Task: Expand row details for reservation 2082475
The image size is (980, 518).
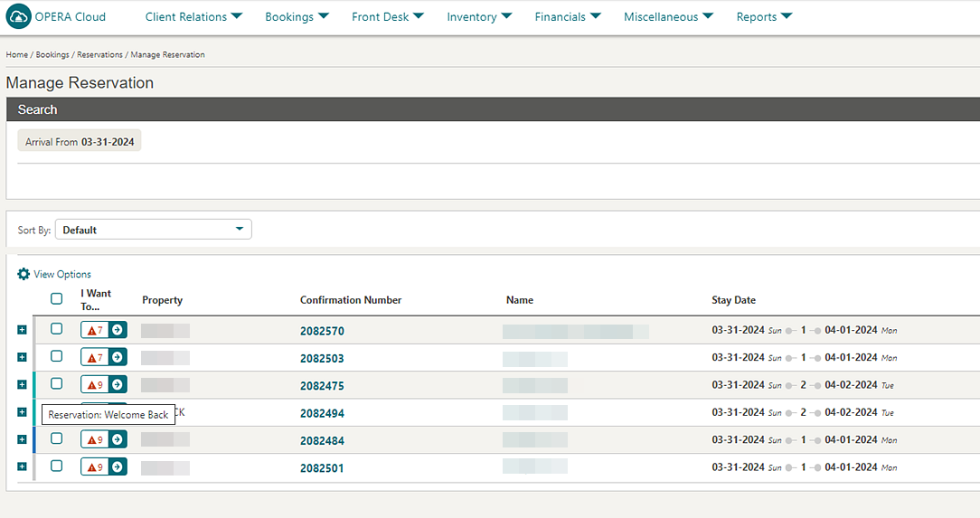Action: click(22, 385)
